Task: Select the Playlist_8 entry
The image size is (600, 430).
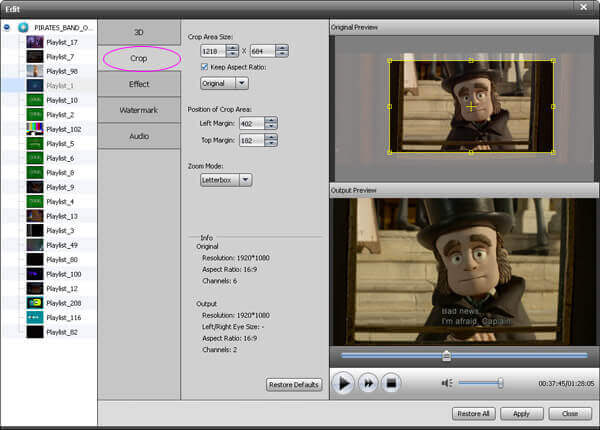Action: click(x=60, y=173)
